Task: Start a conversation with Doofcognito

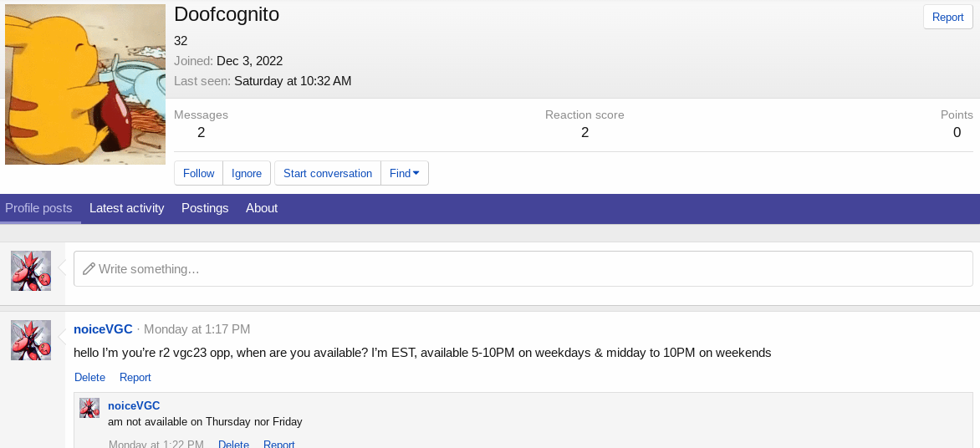Action: [x=328, y=173]
